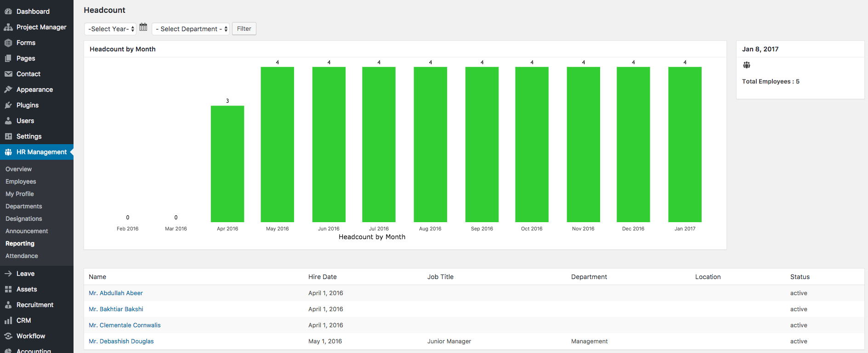Open the calendar date picker icon
868x353 pixels.
[x=143, y=27]
